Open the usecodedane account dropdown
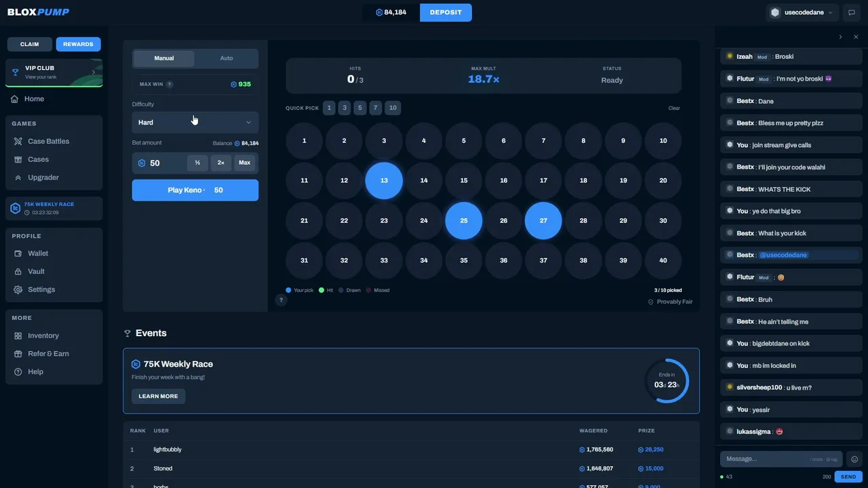This screenshot has height=488, width=868. pos(802,12)
